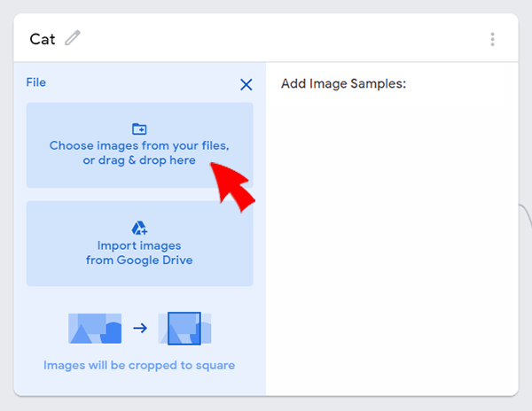Click the pencil icon to rename Cat class
The width and height of the screenshot is (532, 411).
73,38
